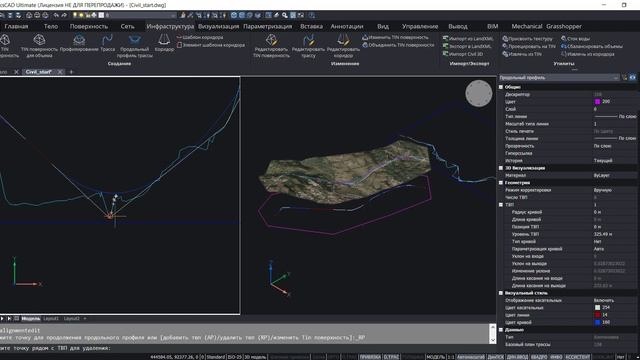Image resolution: width=640 pixels, height=360 pixels.
Task: Choose Объединить TIN поверхности command
Action: coord(398,45)
